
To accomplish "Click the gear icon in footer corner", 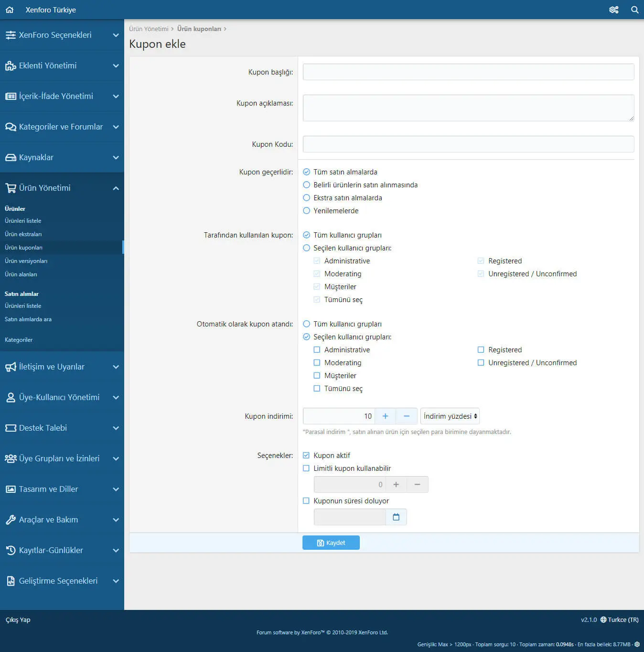I will tap(637, 644).
